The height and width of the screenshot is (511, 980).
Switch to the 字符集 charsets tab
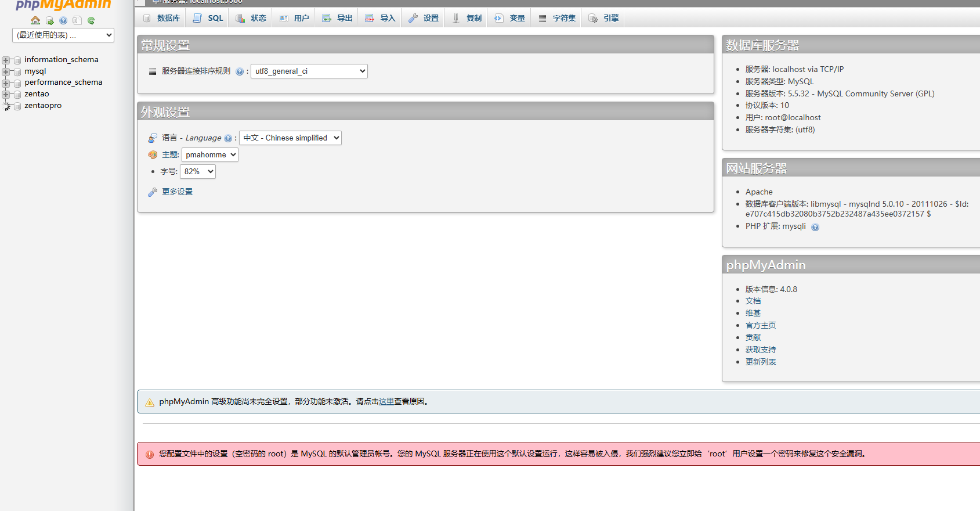click(x=556, y=18)
